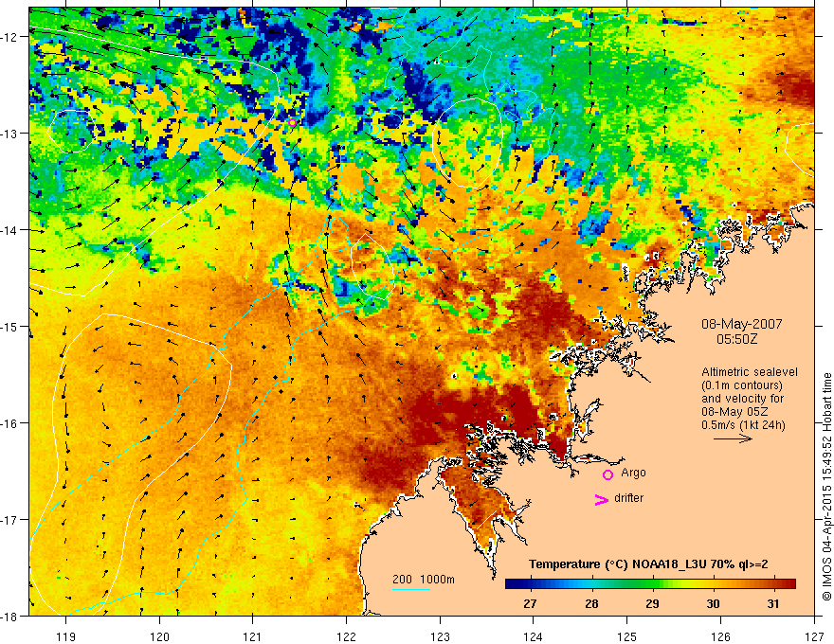Screen dimensions: 834x644
Task: Click the 'Temperature (°C) NOAA18_L3U 70% ql>=2' title
Action: pos(648,564)
